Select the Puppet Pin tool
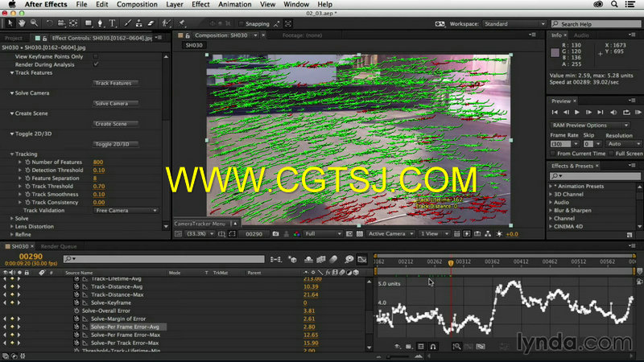Viewport: 644px width, 362px height. coord(182,23)
